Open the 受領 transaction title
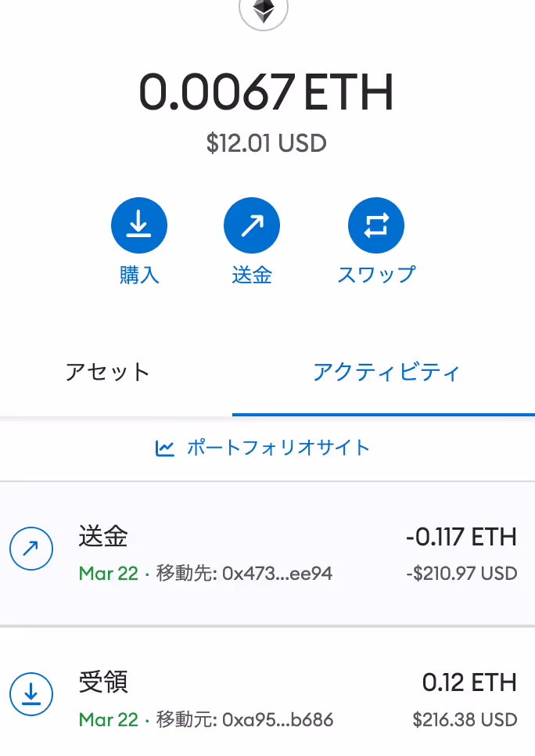The width and height of the screenshot is (535, 756). point(103,682)
